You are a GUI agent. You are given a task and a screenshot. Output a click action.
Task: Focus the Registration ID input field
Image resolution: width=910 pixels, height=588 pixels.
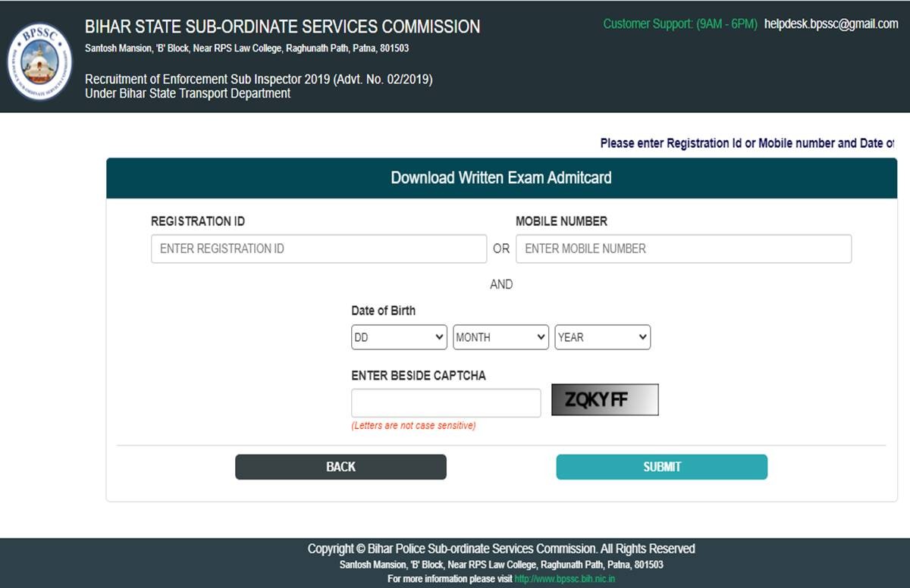tap(318, 249)
